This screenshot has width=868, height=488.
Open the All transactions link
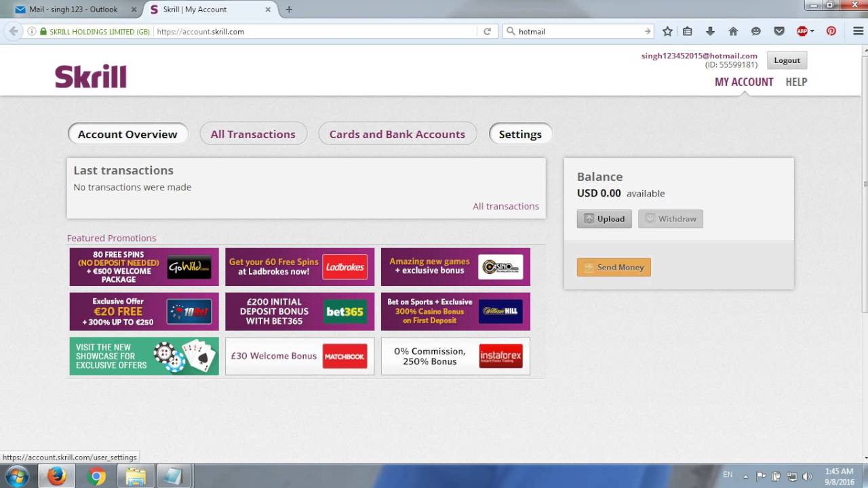[506, 206]
